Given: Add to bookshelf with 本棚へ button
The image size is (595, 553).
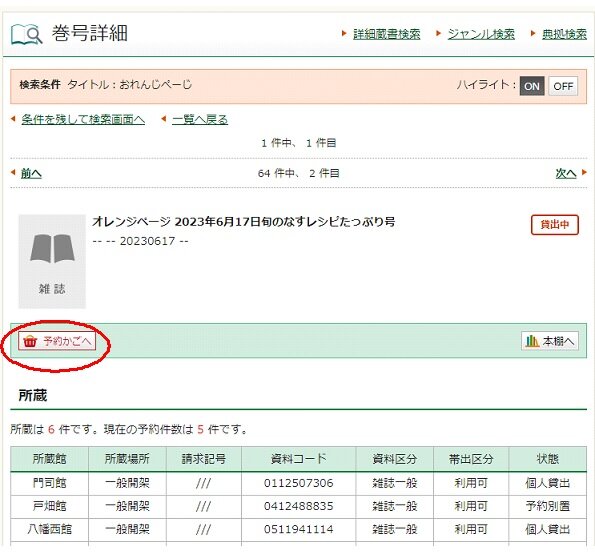Looking at the screenshot, I should (549, 341).
